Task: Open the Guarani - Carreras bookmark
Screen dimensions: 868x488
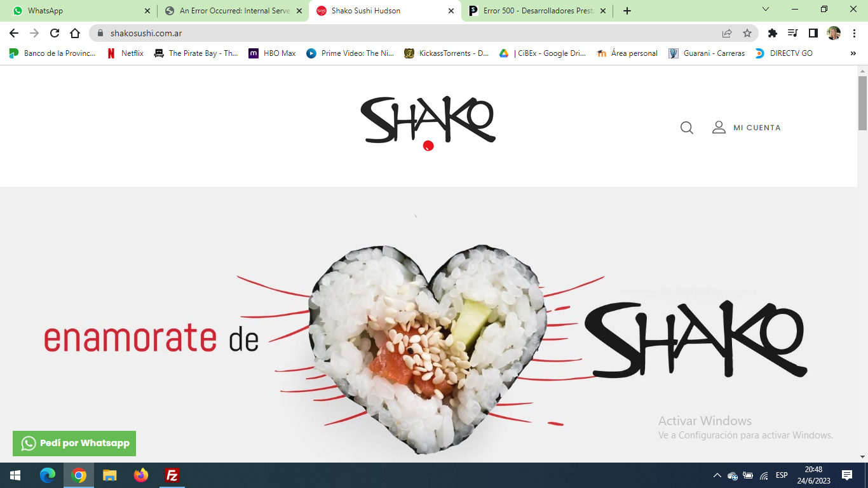Action: tap(707, 53)
